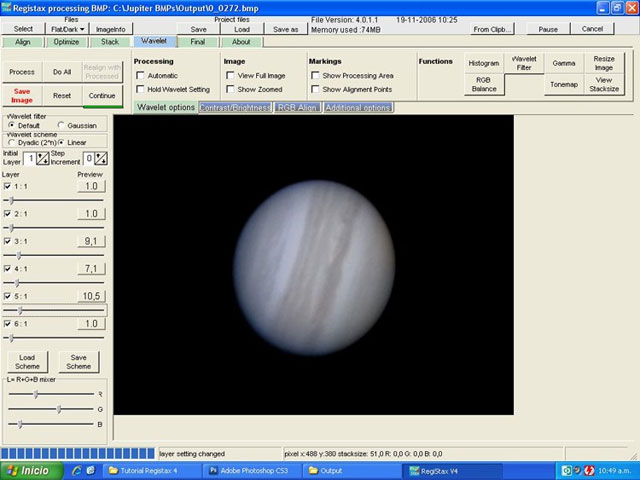Image resolution: width=640 pixels, height=480 pixels.
Task: Choose the Dyadic (2^n) wavelet scheme
Action: tap(12, 142)
